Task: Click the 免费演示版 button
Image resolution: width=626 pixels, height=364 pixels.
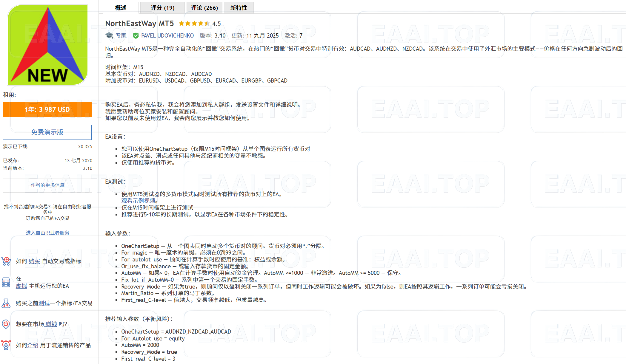Action: click(x=47, y=132)
